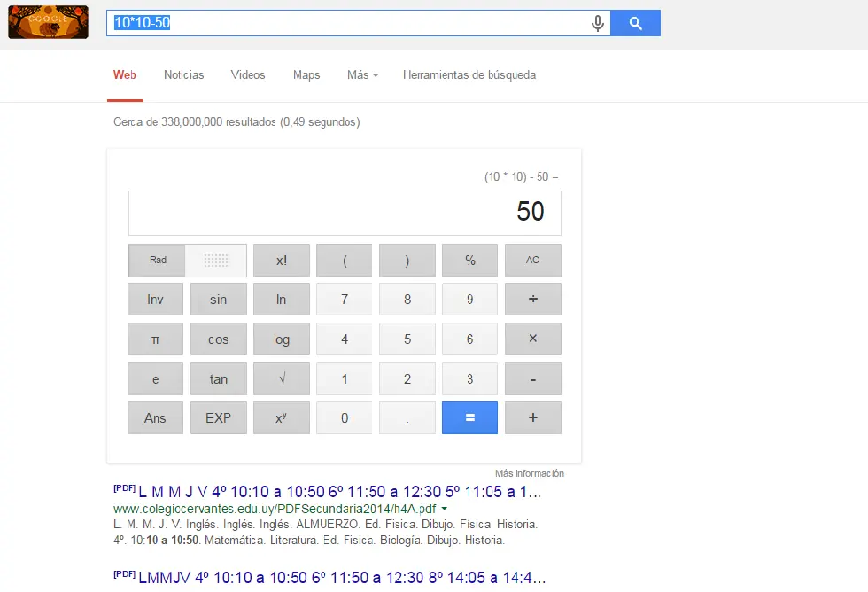Viewport: 868px width, 592px height.
Task: Click the blue search magnifier button
Action: [x=636, y=23]
